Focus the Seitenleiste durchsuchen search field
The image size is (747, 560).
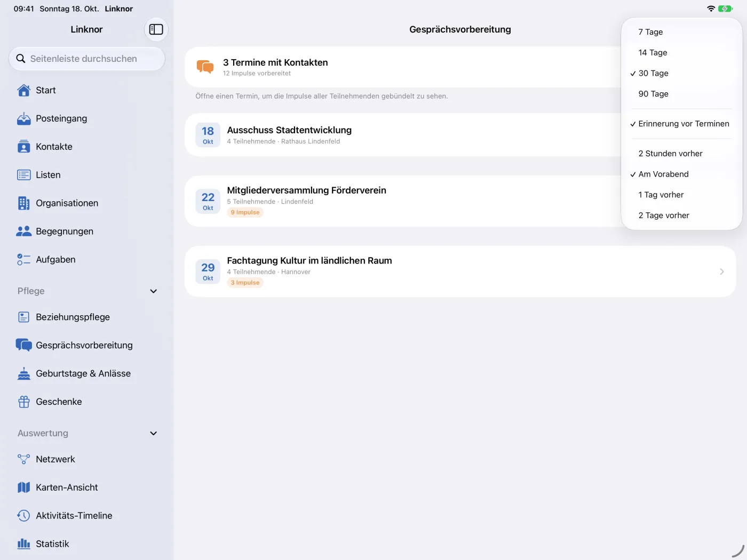tap(87, 59)
